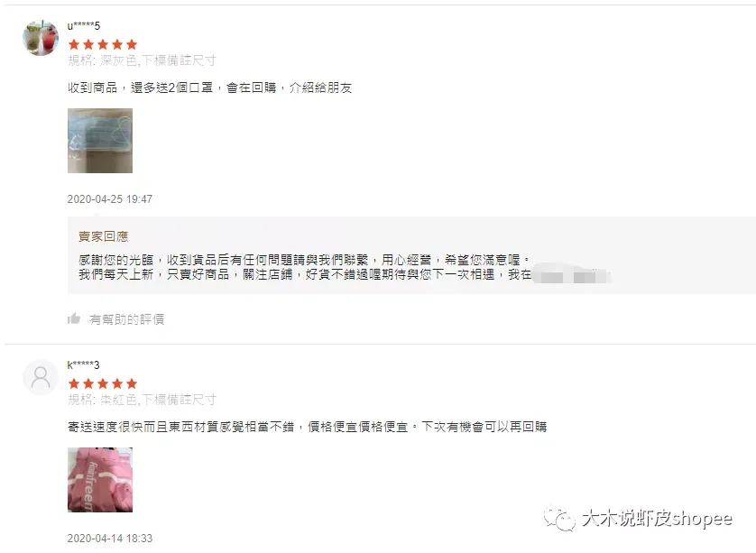Click the review text about 寄送速度很快
This screenshot has width=756, height=553.
(307, 427)
